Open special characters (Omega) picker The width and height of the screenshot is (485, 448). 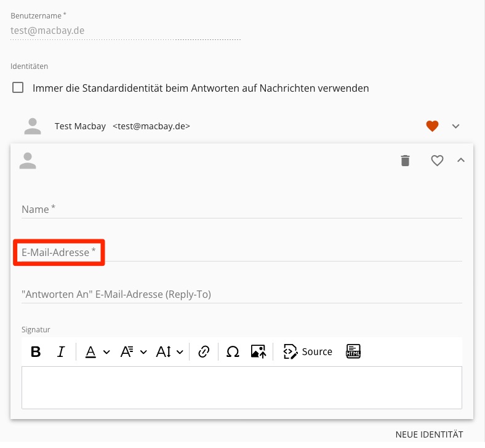pyautogui.click(x=233, y=352)
